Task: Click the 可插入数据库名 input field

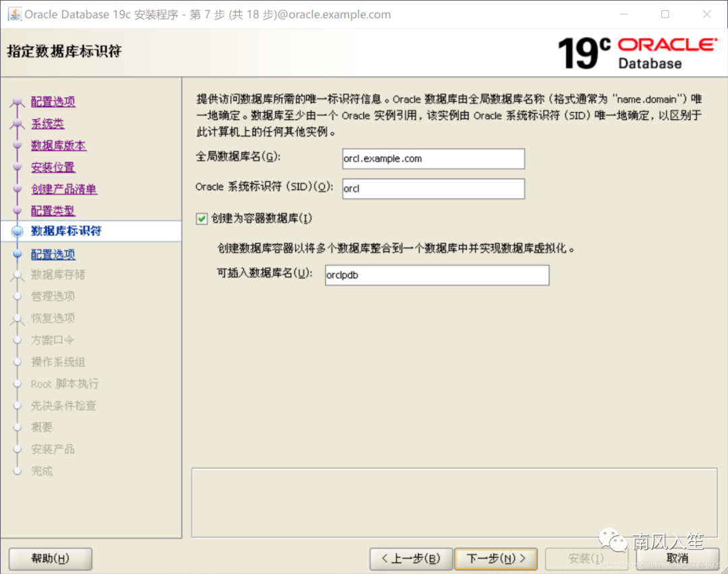Action: 437,275
